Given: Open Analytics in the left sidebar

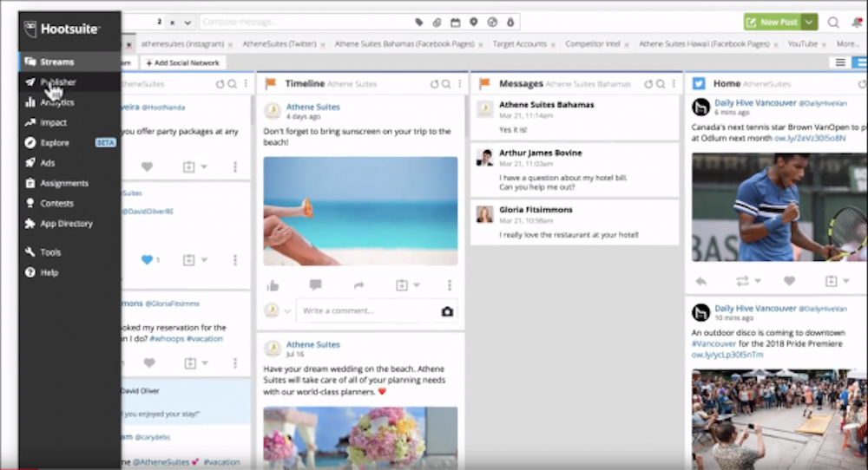Looking at the screenshot, I should (56, 102).
